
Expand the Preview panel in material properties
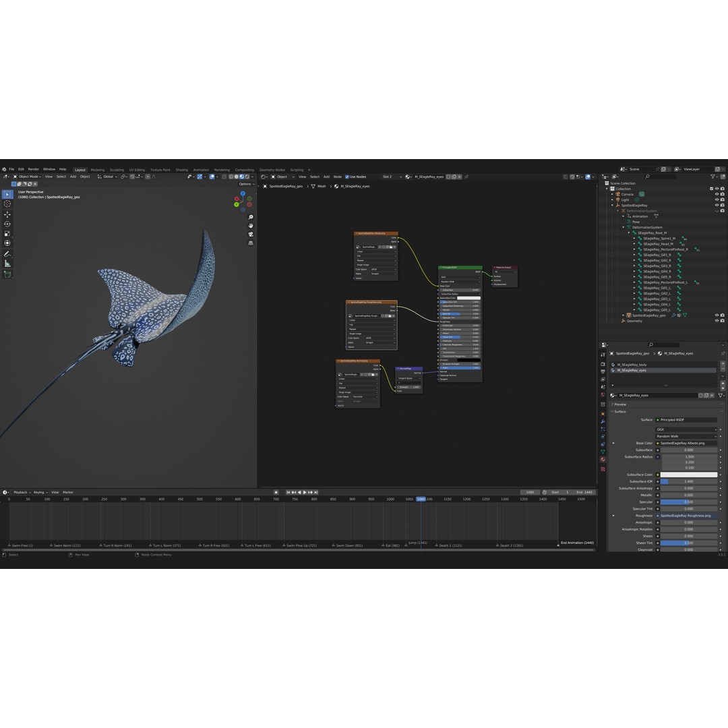(619, 404)
